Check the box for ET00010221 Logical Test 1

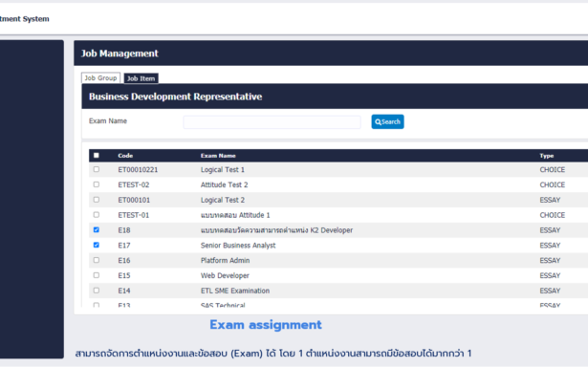point(97,169)
